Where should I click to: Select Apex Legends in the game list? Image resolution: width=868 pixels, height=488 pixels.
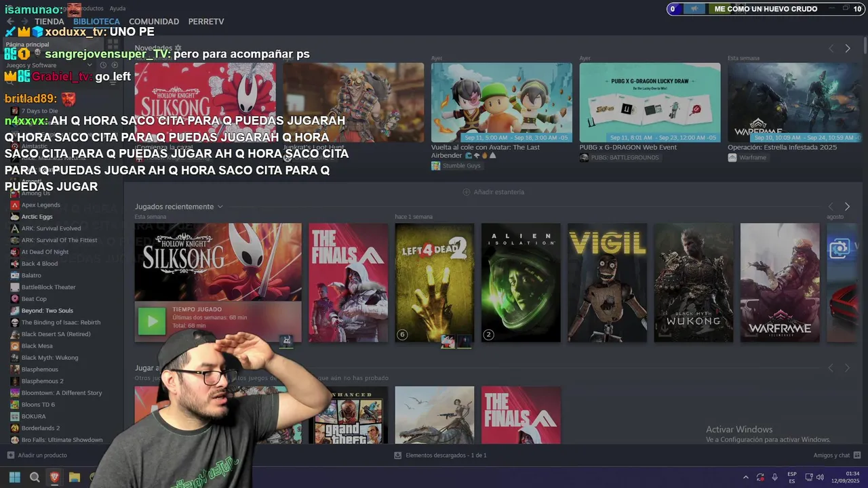click(41, 205)
